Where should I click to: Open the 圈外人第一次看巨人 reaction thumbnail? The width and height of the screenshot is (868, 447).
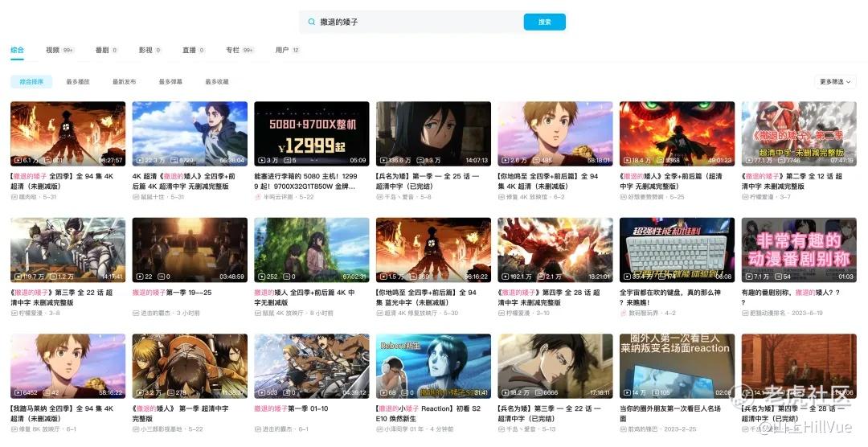coord(677,366)
